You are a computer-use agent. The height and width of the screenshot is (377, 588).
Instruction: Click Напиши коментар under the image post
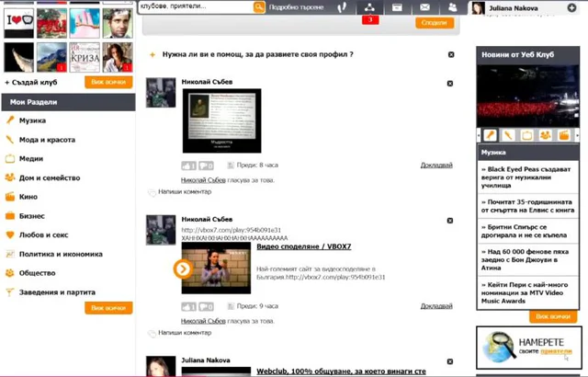click(185, 191)
